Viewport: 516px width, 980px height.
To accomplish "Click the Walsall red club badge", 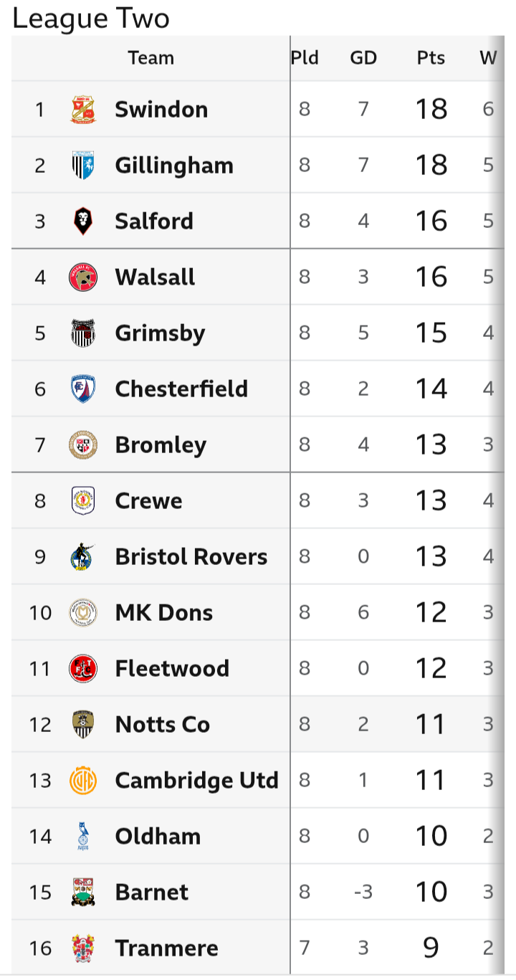I will (x=83, y=277).
